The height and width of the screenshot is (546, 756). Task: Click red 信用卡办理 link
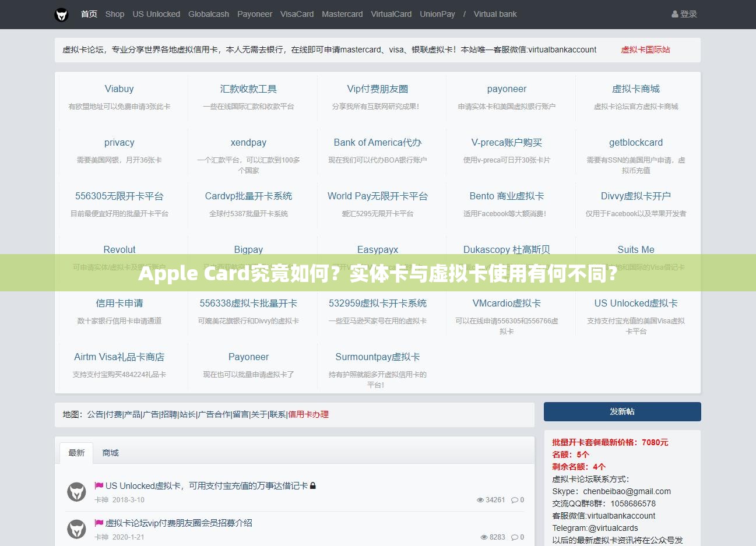pos(308,414)
